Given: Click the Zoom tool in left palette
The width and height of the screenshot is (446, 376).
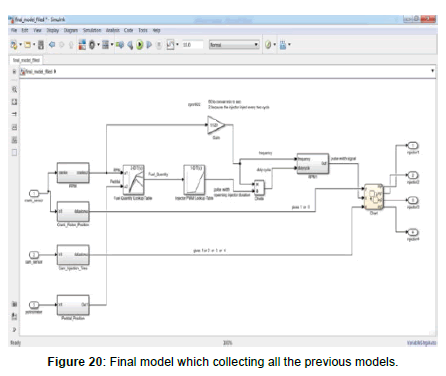Looking at the screenshot, I should tap(14, 89).
